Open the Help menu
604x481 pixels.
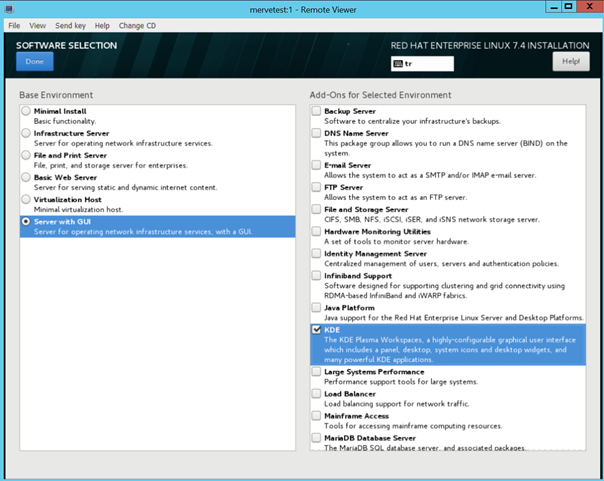point(102,25)
